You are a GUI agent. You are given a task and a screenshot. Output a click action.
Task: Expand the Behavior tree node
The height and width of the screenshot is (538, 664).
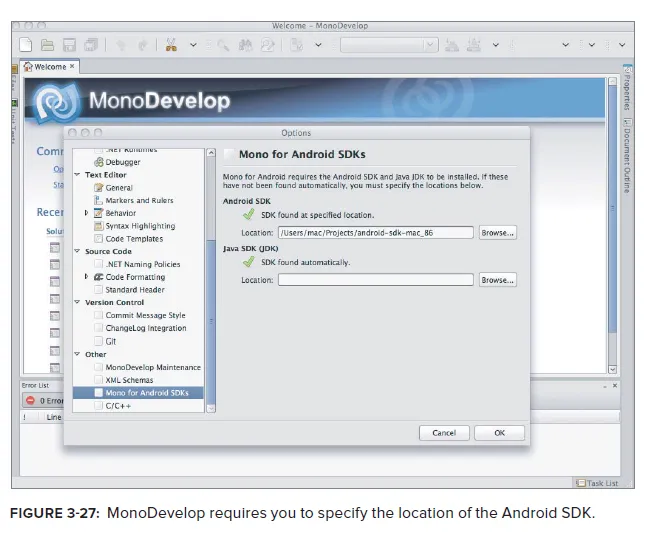click(x=86, y=213)
